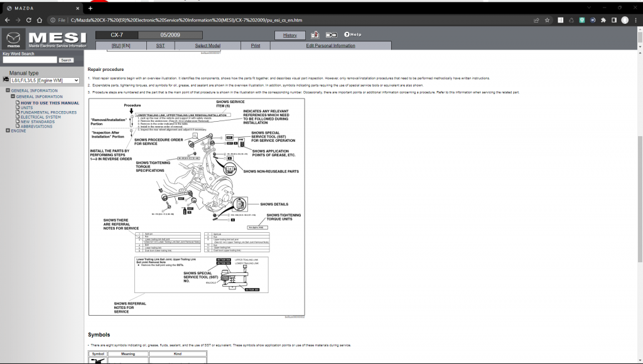Collapse the GENERAL INFORMATION tree node
Screen dimensions: 643x364
tap(7, 89)
